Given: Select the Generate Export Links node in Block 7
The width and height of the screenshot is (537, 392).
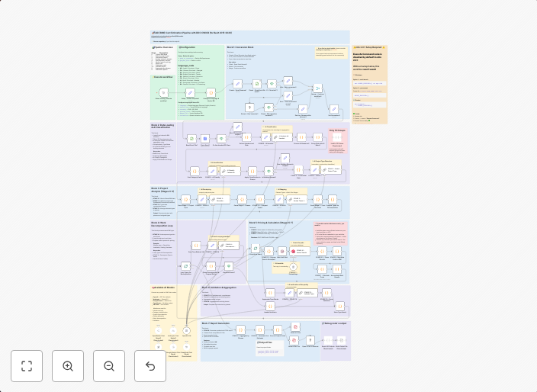Looking at the screenshot, I should [x=278, y=330].
